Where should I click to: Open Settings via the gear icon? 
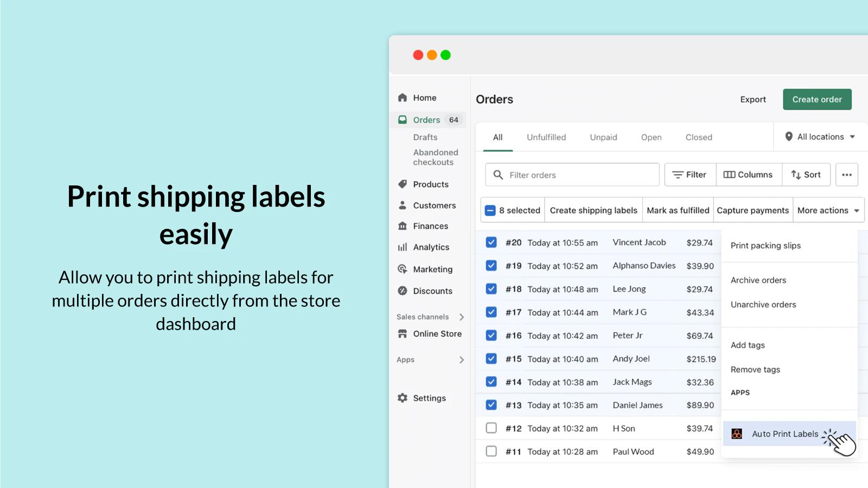coord(403,398)
